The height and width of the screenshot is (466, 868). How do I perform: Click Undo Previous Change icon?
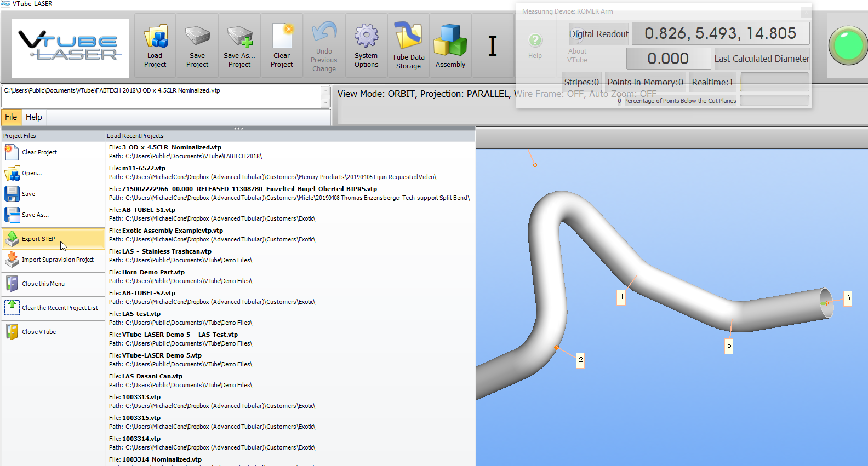324,46
